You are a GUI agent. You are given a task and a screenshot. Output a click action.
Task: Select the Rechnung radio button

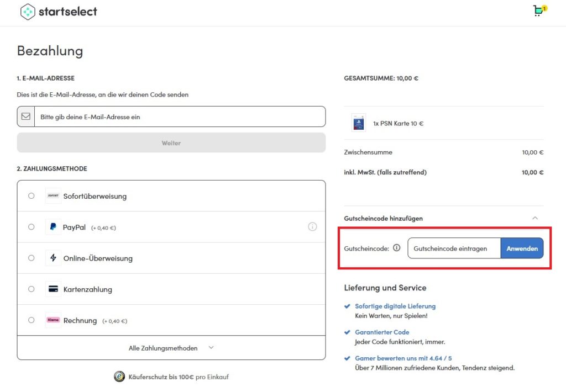point(31,320)
